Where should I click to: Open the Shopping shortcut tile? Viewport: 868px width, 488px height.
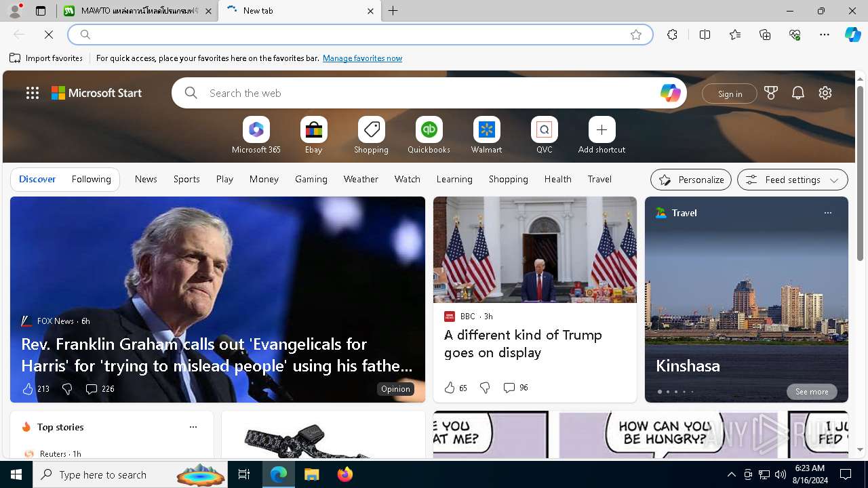371,136
